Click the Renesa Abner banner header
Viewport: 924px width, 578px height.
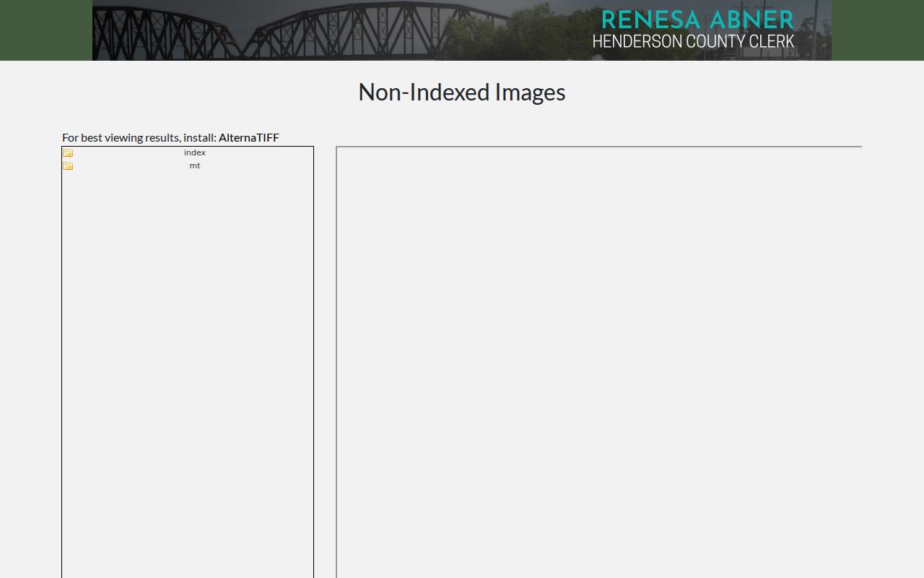click(x=462, y=30)
